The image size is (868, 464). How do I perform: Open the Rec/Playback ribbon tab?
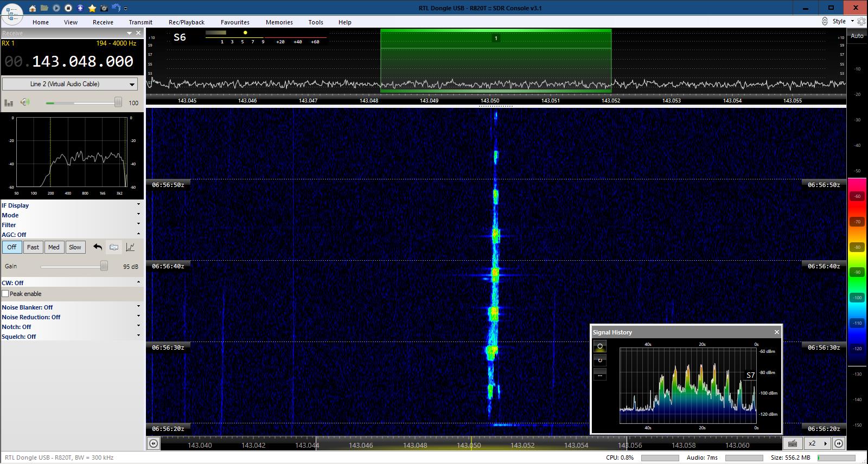tap(187, 22)
